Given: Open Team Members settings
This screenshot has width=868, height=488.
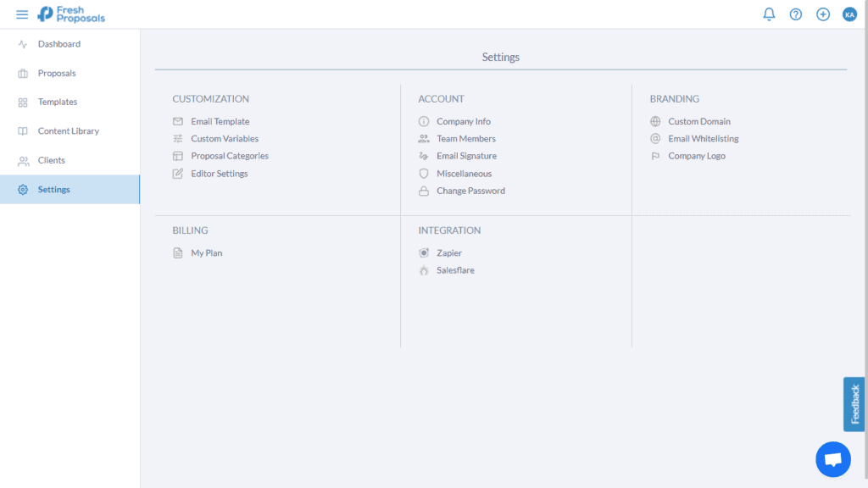Looking at the screenshot, I should [466, 138].
